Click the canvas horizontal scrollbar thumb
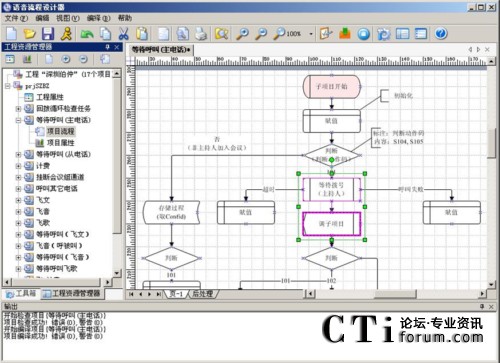This screenshot has width=500, height=363. click(x=395, y=294)
